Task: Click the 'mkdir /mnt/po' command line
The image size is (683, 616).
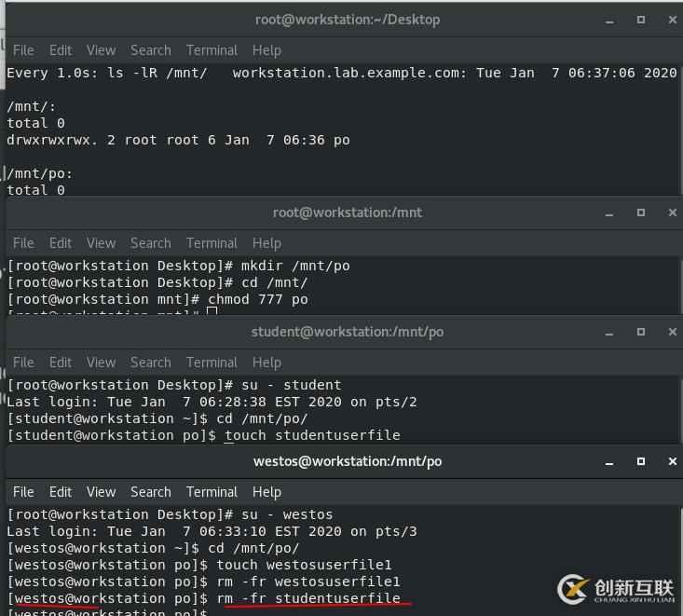Action: click(x=178, y=266)
